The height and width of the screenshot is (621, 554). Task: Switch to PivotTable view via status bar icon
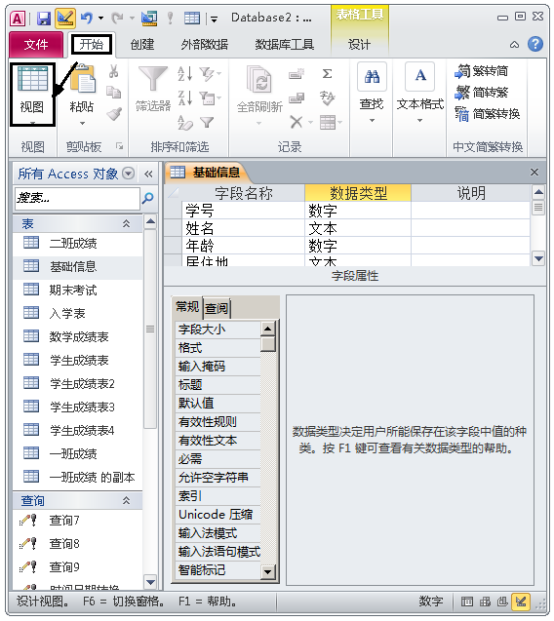pyautogui.click(x=485, y=602)
